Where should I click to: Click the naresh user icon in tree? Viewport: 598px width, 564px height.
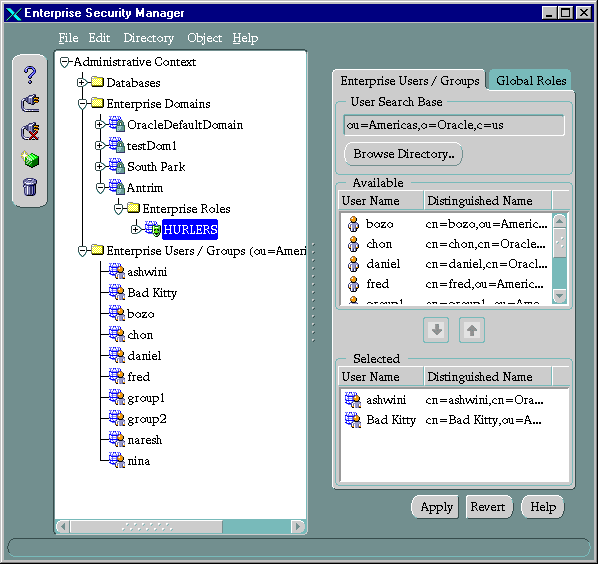pyautogui.click(x=117, y=439)
